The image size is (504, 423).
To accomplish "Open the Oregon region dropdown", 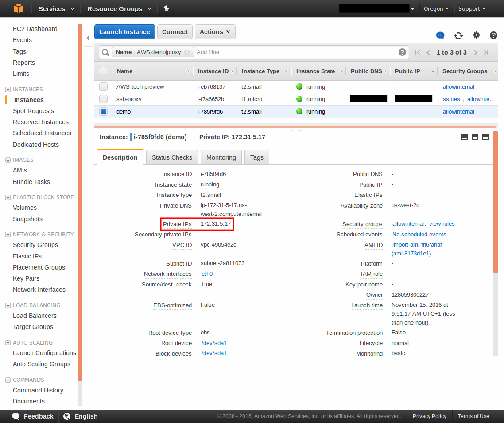I will (436, 8).
